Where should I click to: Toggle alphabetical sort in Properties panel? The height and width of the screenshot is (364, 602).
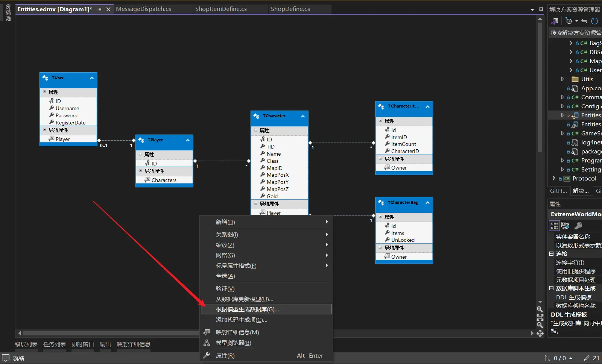click(x=565, y=225)
